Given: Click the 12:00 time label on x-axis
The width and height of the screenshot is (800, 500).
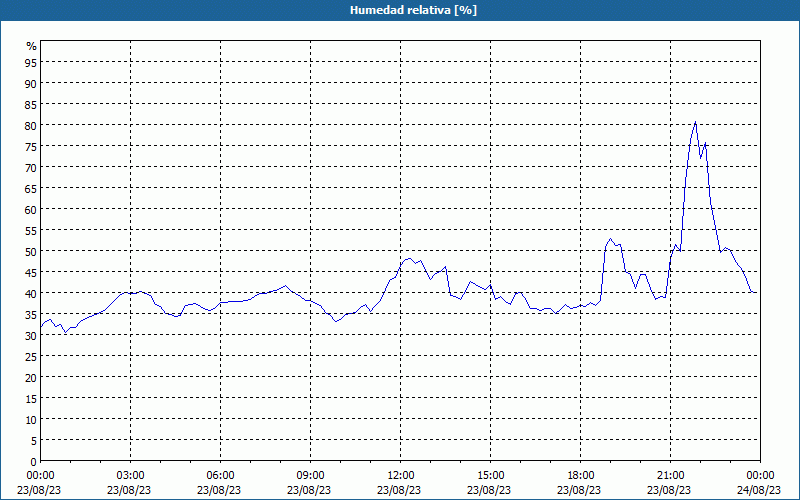Looking at the screenshot, I should [401, 476].
